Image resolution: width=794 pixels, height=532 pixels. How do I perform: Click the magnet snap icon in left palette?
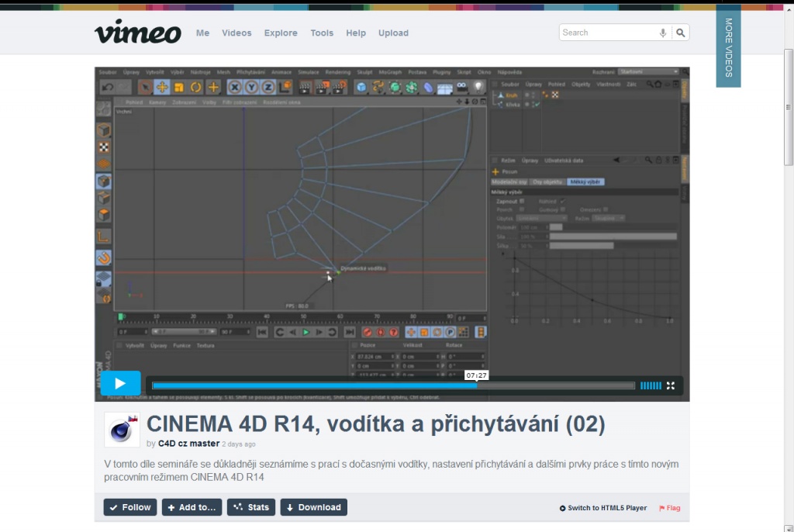pyautogui.click(x=104, y=258)
